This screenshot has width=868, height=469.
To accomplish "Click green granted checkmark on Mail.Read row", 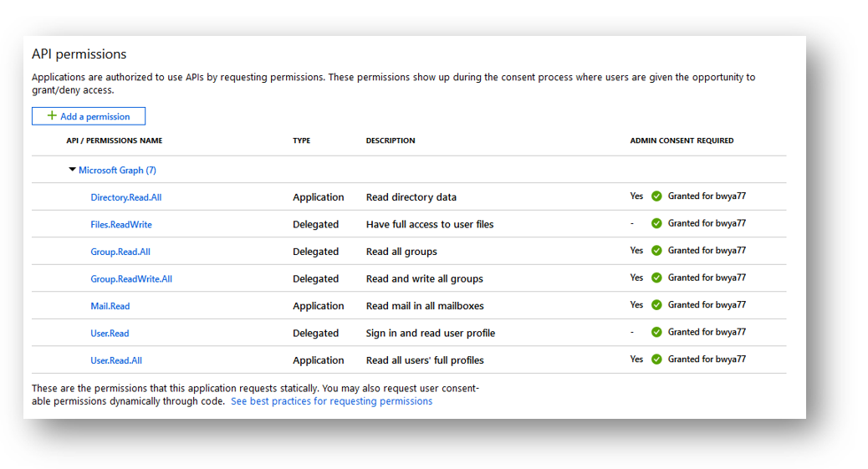I will point(656,304).
